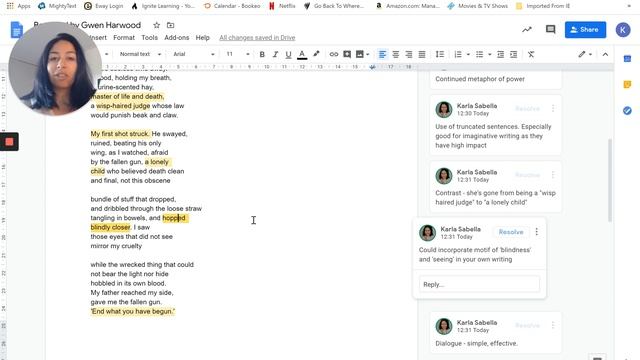Click the Reply field on active comment
The image size is (640, 360).
480,284
